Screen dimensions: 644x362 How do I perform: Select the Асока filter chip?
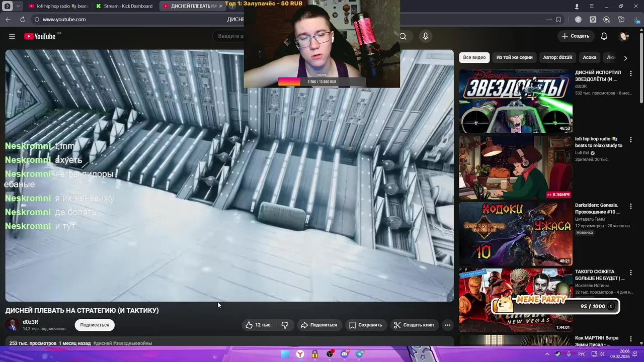(590, 57)
